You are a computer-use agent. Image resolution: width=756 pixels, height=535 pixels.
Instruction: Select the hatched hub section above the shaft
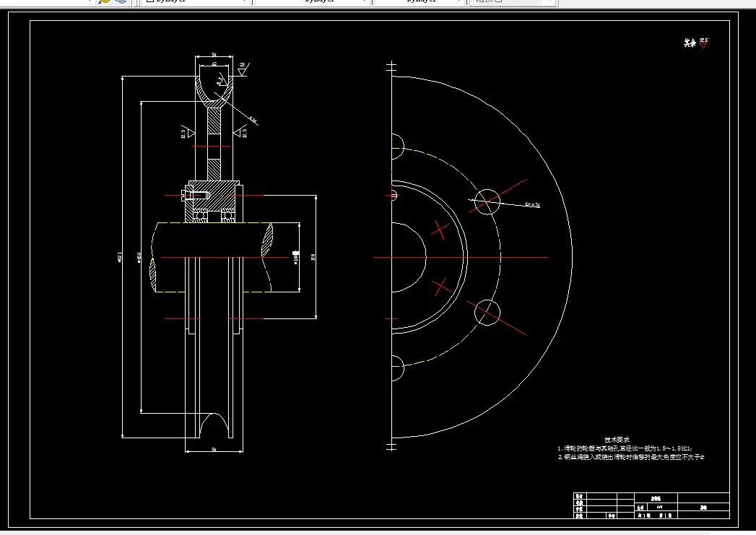pyautogui.click(x=214, y=195)
